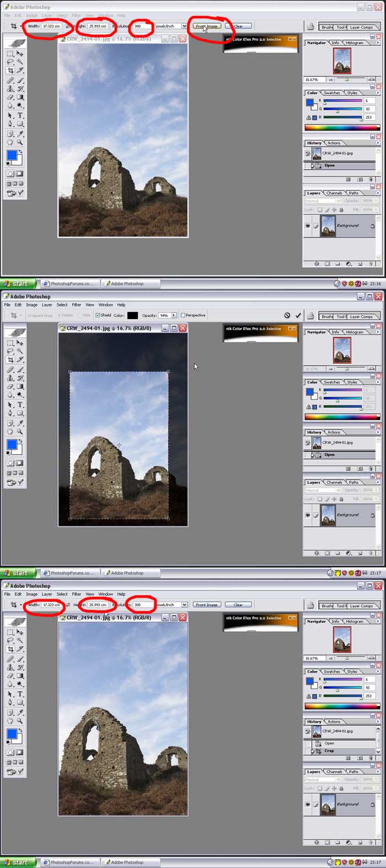Set history brush source beside Open in bottom screenshot
The height and width of the screenshot is (868, 386).
pos(309,743)
